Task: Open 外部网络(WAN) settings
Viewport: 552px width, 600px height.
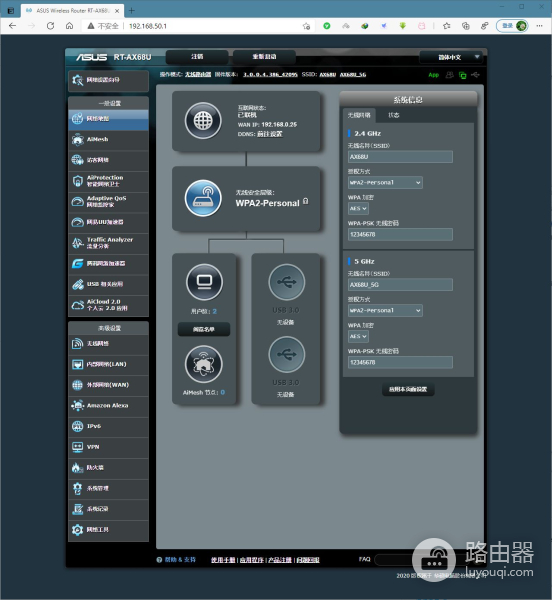Action: (108, 385)
